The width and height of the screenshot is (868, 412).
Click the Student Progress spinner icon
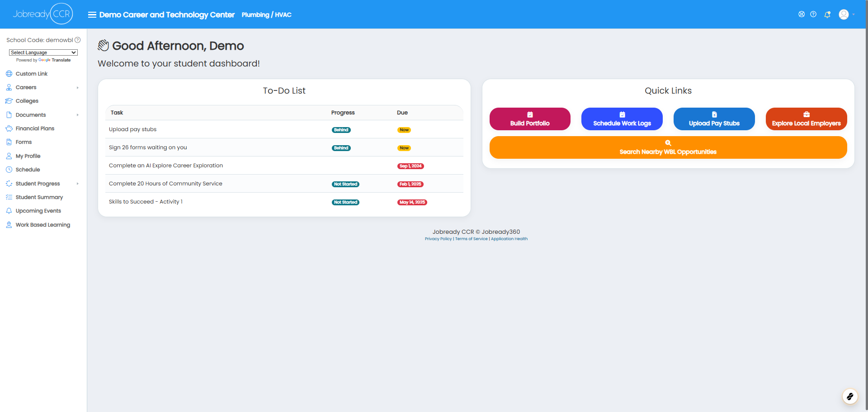pyautogui.click(x=9, y=184)
